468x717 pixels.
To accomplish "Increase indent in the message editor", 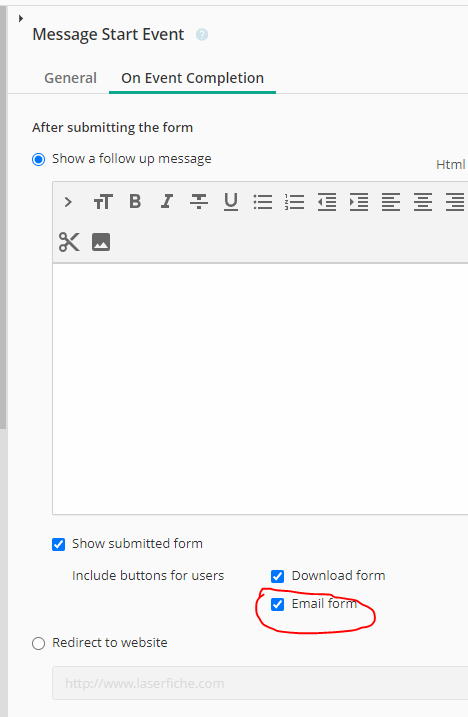I will [x=359, y=202].
